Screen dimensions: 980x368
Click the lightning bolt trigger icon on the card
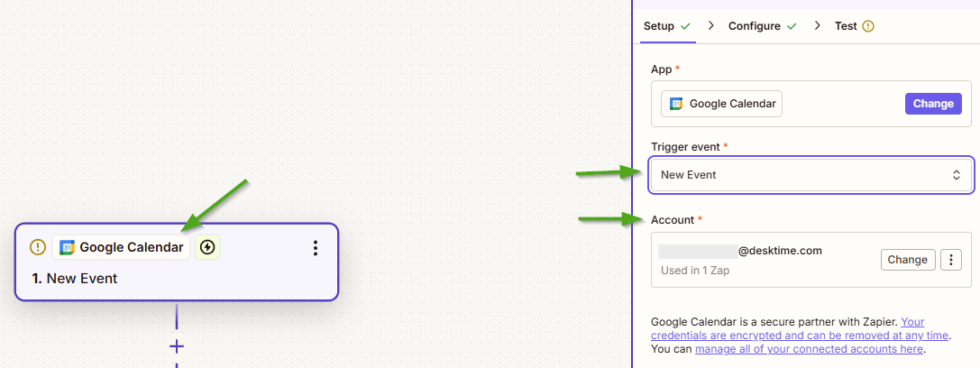tap(208, 247)
